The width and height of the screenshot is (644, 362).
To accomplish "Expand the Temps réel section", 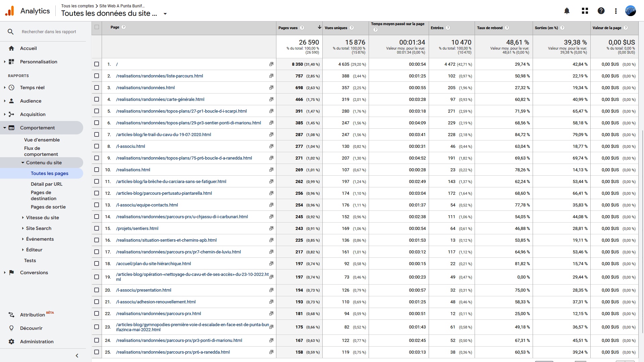I will (4, 87).
